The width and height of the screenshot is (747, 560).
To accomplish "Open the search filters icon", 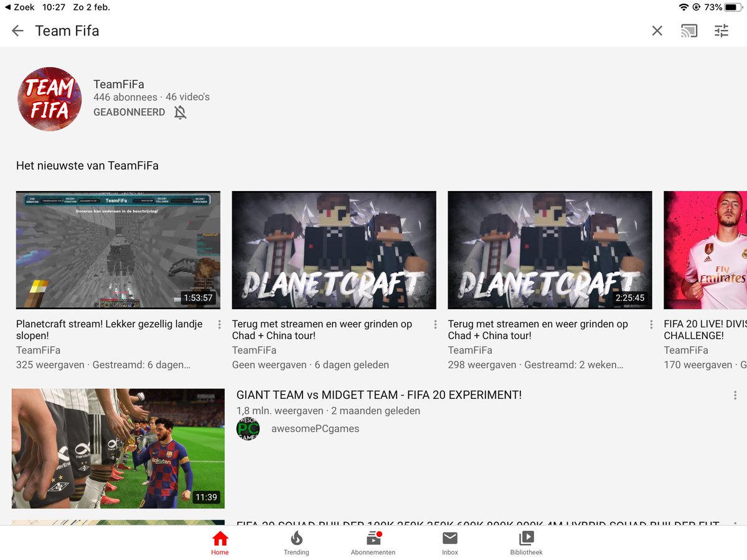I will point(721,30).
